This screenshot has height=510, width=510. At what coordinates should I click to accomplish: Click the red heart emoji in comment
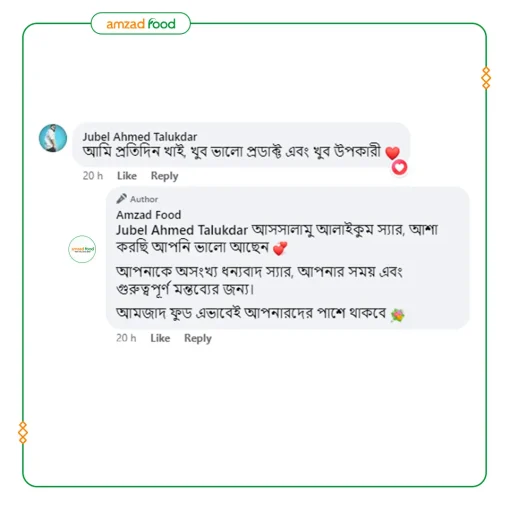click(x=392, y=153)
